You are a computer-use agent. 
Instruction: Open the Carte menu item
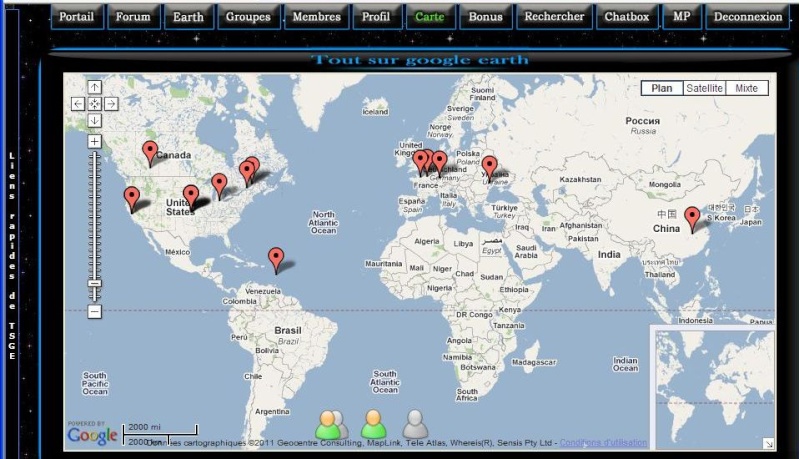pos(430,17)
